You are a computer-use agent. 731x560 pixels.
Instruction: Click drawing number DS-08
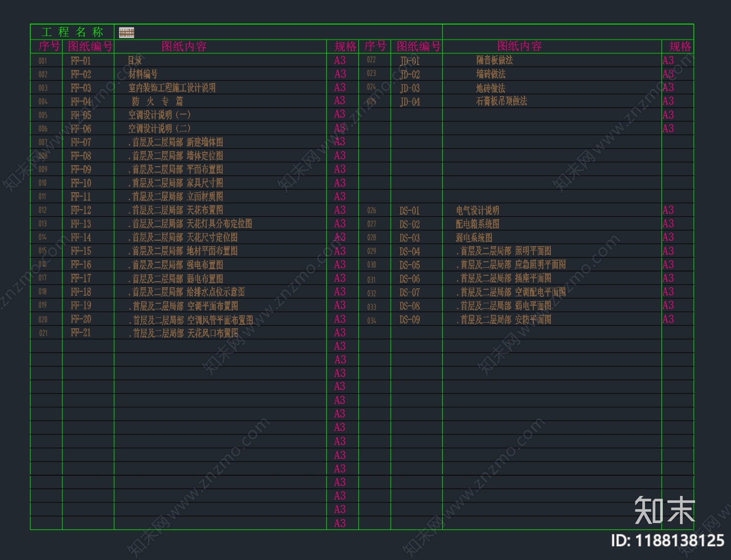point(410,306)
